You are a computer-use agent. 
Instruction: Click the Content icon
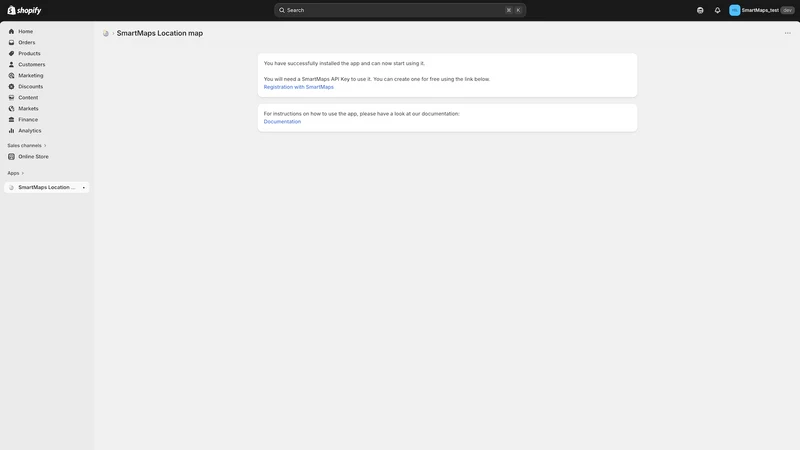pyautogui.click(x=11, y=97)
